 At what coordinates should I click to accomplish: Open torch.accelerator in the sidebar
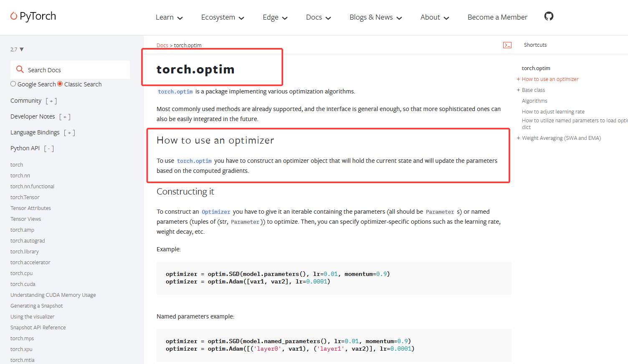tap(30, 263)
